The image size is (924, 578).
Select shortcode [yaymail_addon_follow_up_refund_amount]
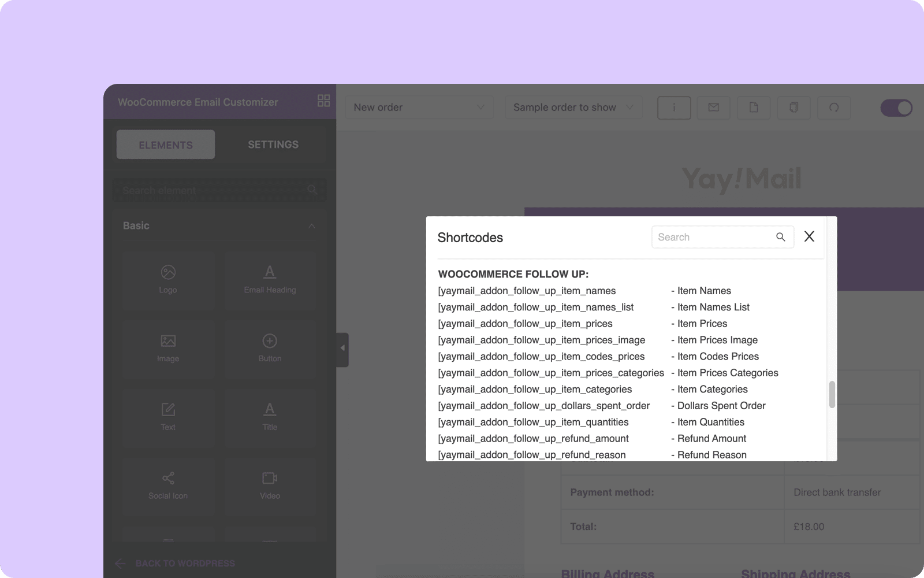533,439
